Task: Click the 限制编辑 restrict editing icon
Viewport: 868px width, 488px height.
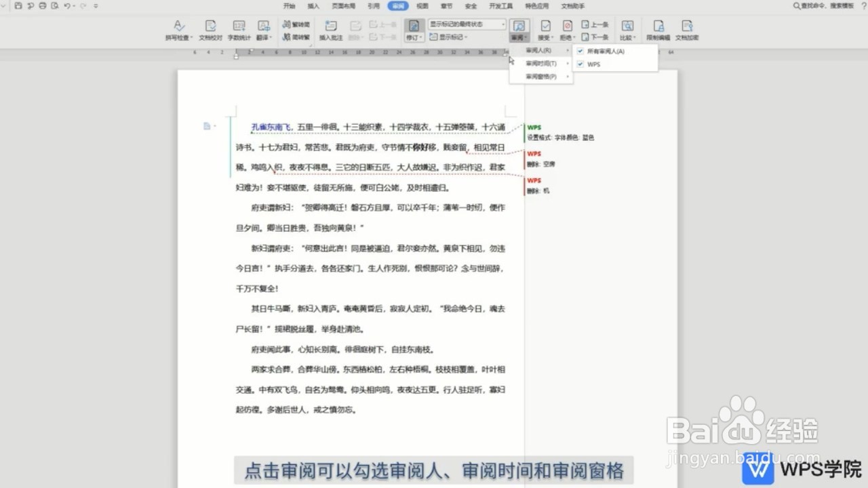Action: 658,26
